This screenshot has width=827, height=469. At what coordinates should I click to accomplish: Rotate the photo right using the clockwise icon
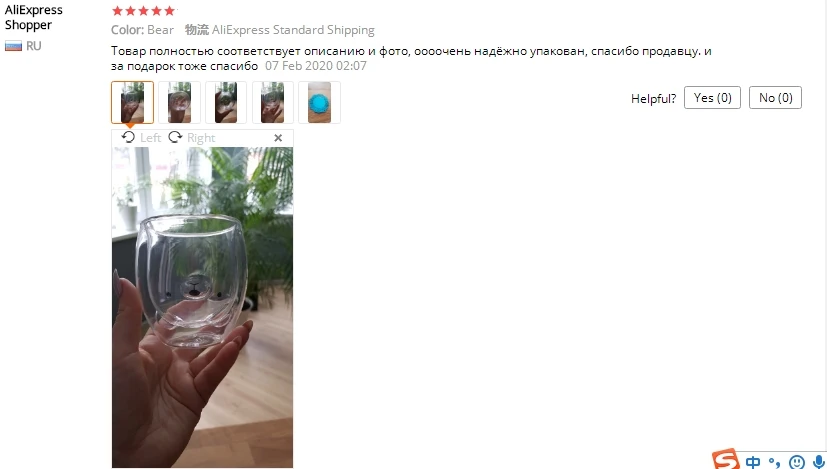[x=175, y=137]
